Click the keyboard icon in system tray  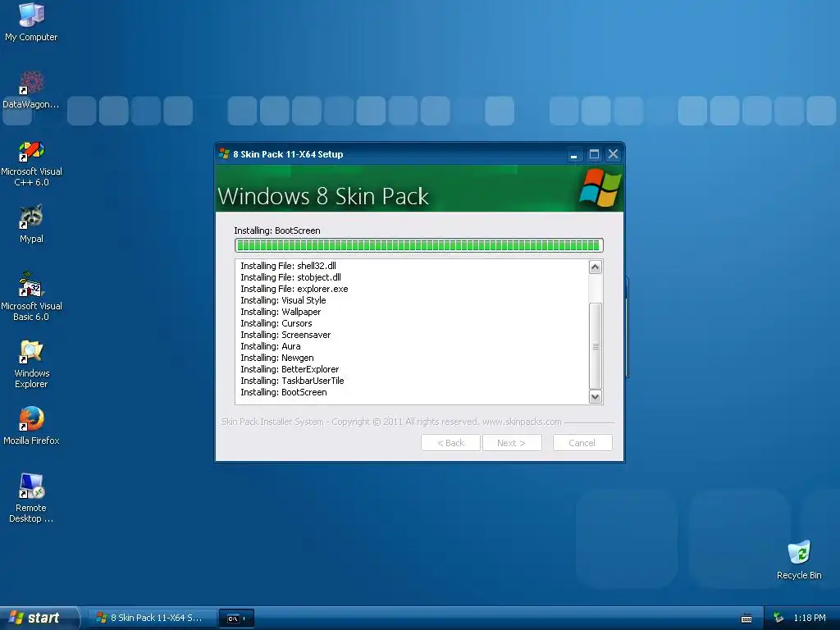746,618
